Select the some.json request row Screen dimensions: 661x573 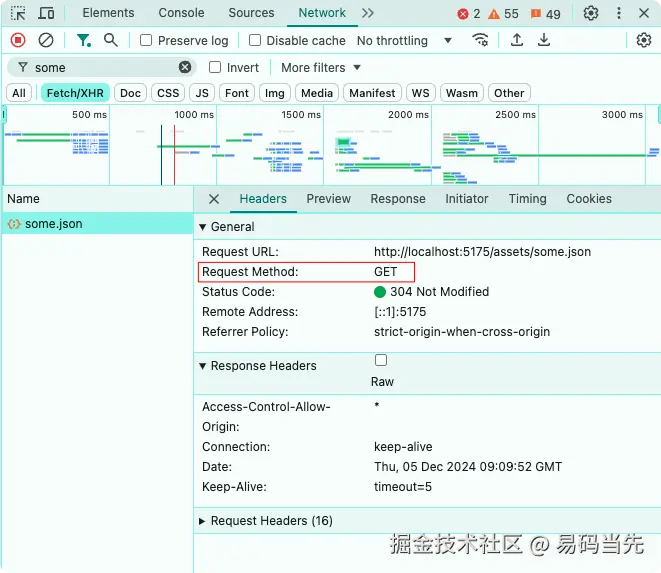point(98,224)
